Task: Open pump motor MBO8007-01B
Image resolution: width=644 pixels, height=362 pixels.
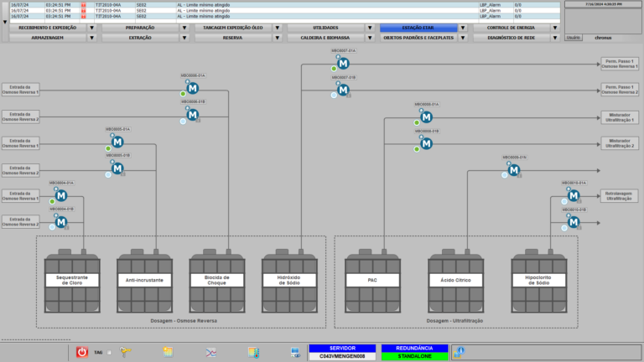Action: click(343, 90)
